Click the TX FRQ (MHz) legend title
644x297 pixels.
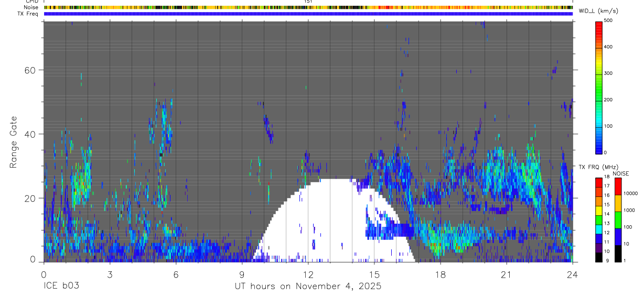[x=598, y=167]
